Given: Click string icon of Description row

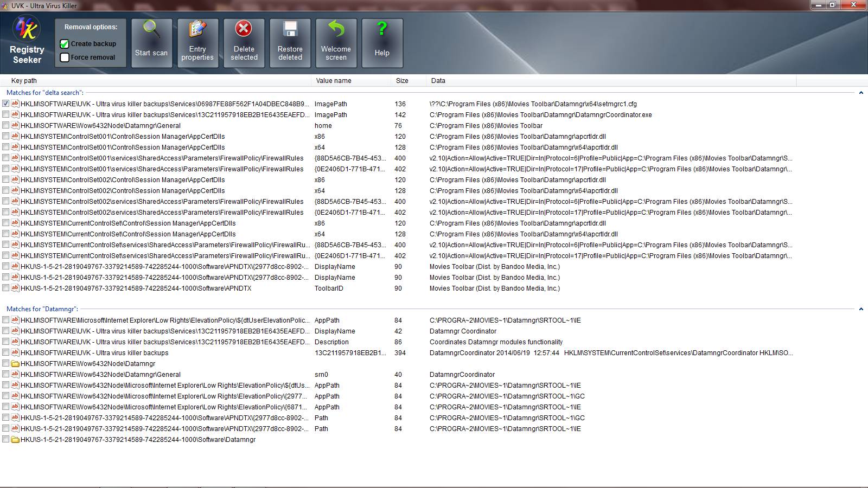Looking at the screenshot, I should (x=15, y=342).
